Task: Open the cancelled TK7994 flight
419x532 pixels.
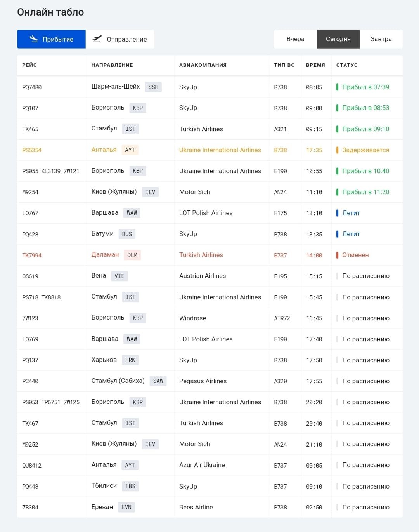Action: [x=210, y=255]
